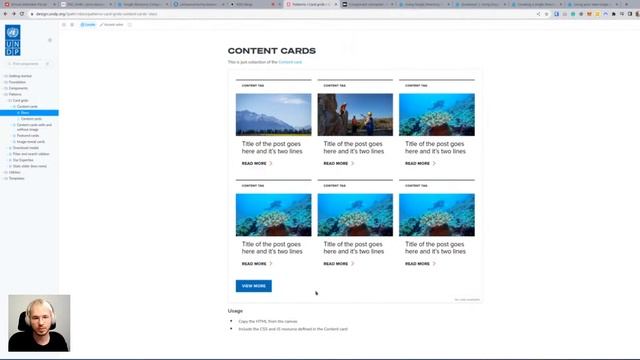Click the CONTENT CARDS page heading
Screen dimensions: 640x360
[x=272, y=51]
